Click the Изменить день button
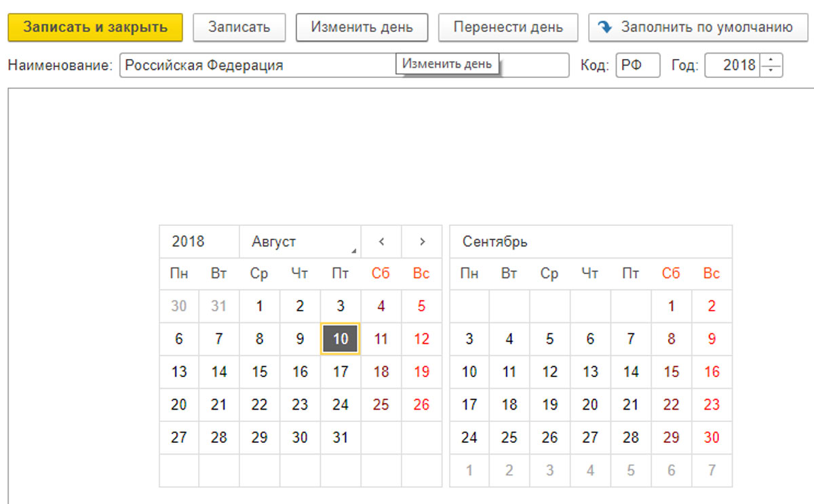 coord(362,27)
